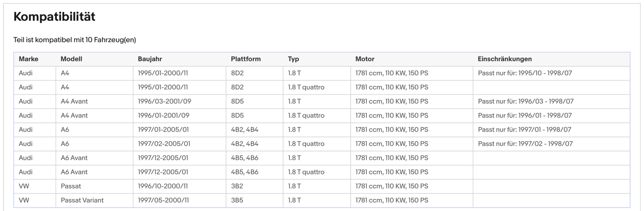Viewport: 644px width, 211px height.
Task: Click the Motor column header
Action: point(365,59)
